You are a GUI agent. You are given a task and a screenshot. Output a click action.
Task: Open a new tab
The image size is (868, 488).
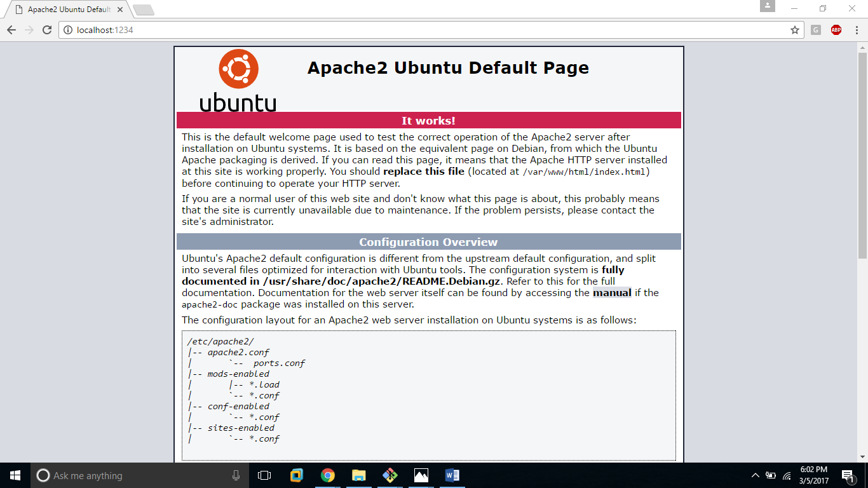(x=144, y=10)
